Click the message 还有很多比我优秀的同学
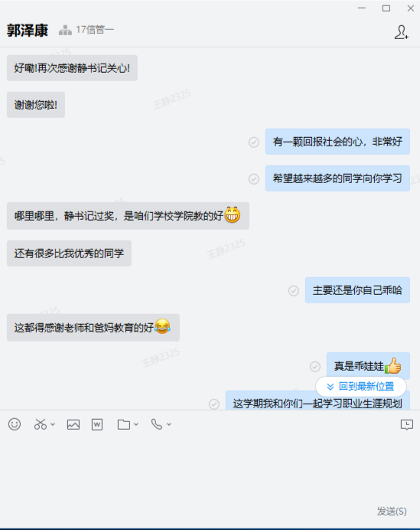The image size is (420, 530). point(69,254)
